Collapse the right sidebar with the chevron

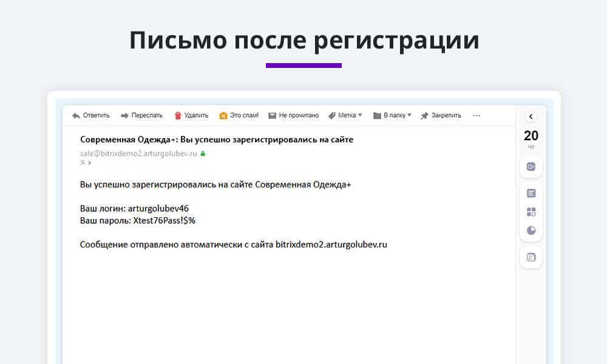531,116
